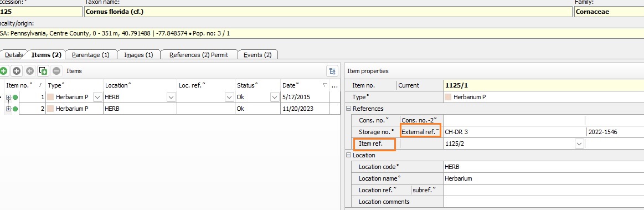Click the Storage no. label
The width and height of the screenshot is (644, 210).
click(376, 132)
